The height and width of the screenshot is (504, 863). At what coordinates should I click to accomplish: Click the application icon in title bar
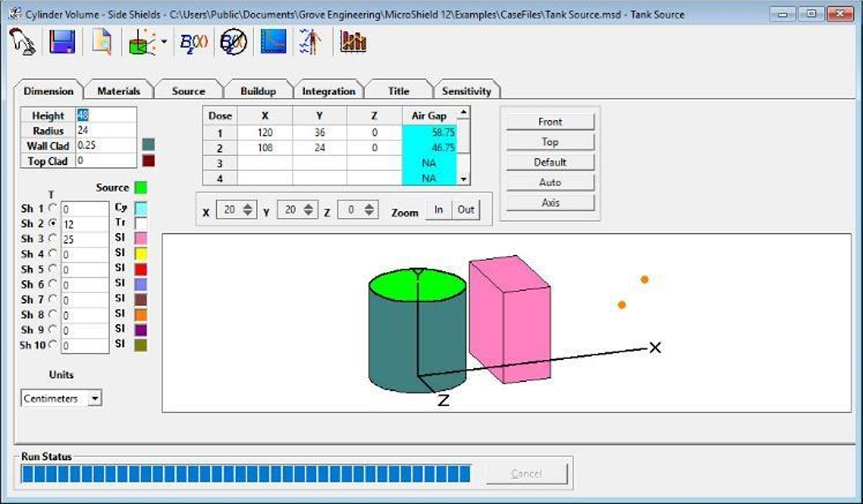(16, 14)
